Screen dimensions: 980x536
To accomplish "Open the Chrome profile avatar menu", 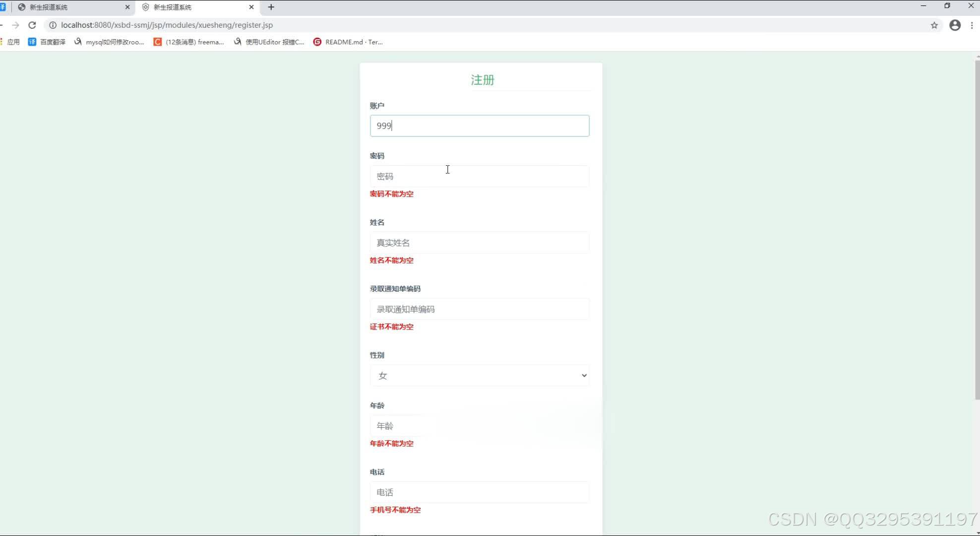I will (x=955, y=25).
